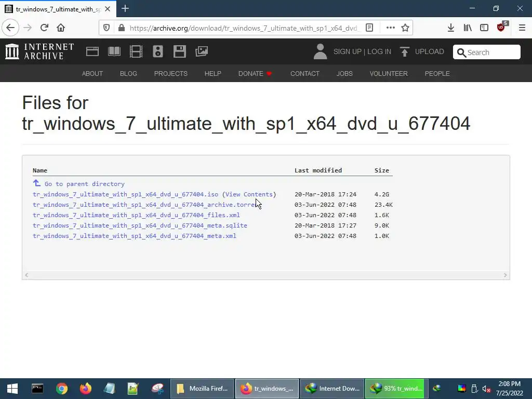
Task: Click the LOG IN link
Action: [379, 51]
